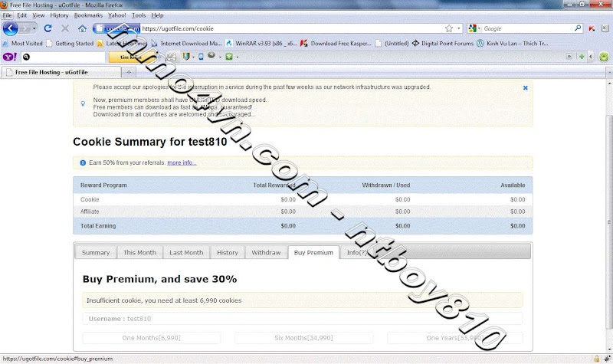Open the View menu
Viewport: 613px width, 364px height.
38,15
